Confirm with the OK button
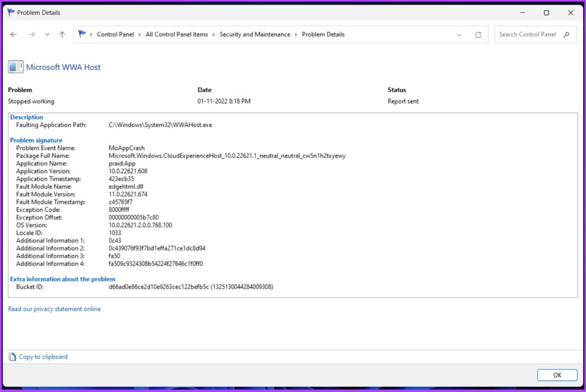Image resolution: width=586 pixels, height=392 pixels. [557, 375]
